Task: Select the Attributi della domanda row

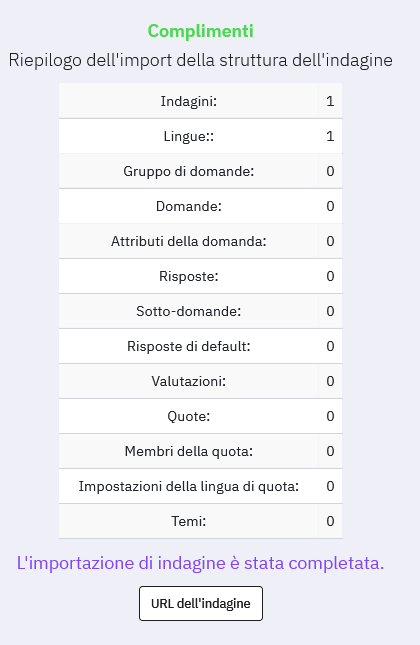Action: [201, 241]
